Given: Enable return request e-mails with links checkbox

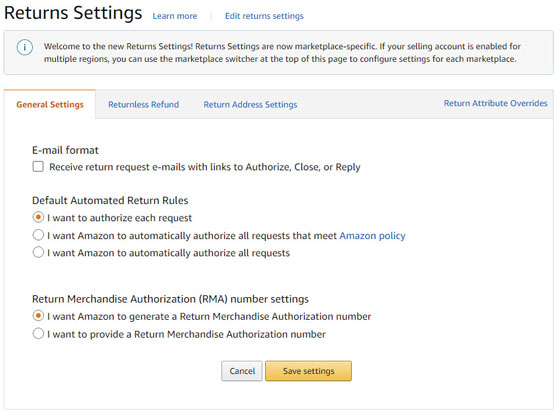Looking at the screenshot, I should (x=38, y=167).
